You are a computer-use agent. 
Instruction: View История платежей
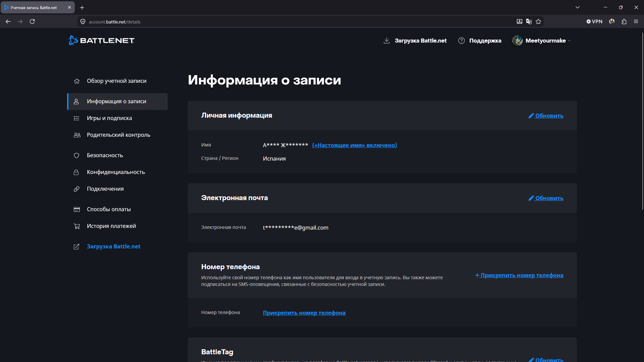pyautogui.click(x=111, y=226)
